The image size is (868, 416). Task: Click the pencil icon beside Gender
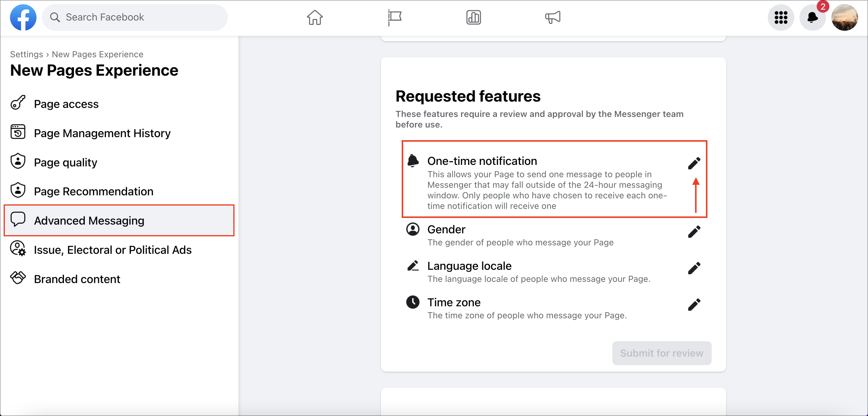pyautogui.click(x=694, y=232)
